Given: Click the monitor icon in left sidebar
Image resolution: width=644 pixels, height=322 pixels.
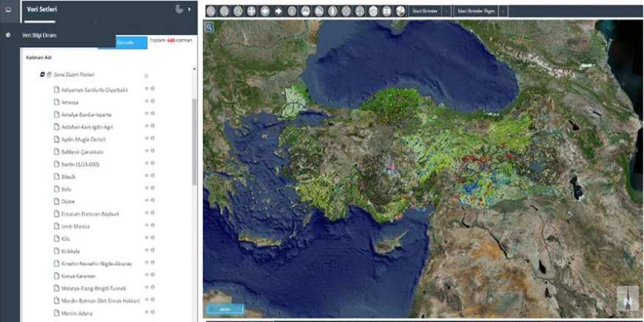Looking at the screenshot, I should point(8,10).
